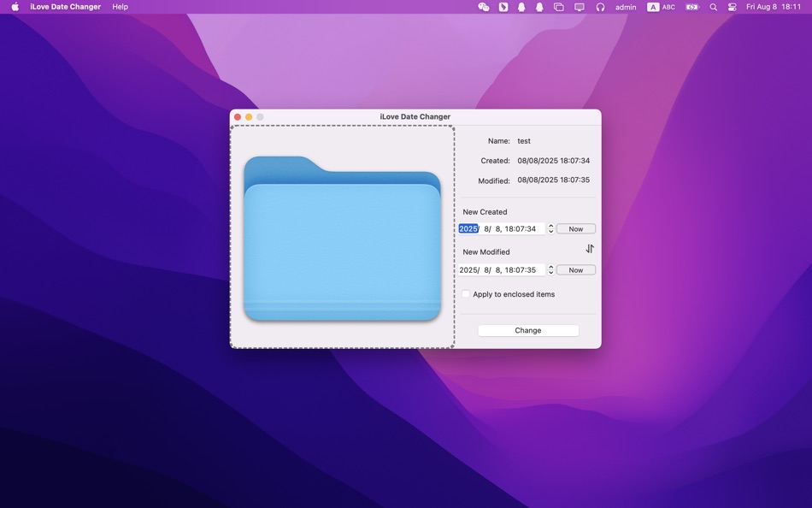Click the large blue folder thumbnail
Viewport: 812px width, 508px height.
pyautogui.click(x=342, y=239)
